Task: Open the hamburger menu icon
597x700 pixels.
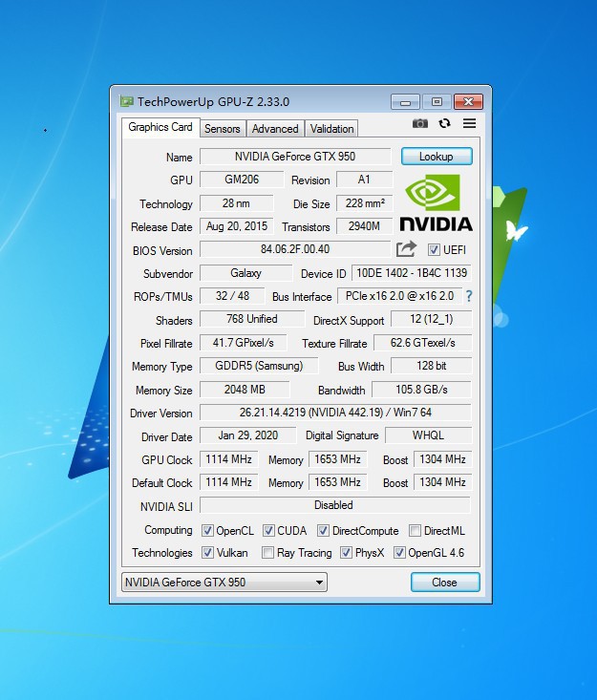Action: pos(469,123)
